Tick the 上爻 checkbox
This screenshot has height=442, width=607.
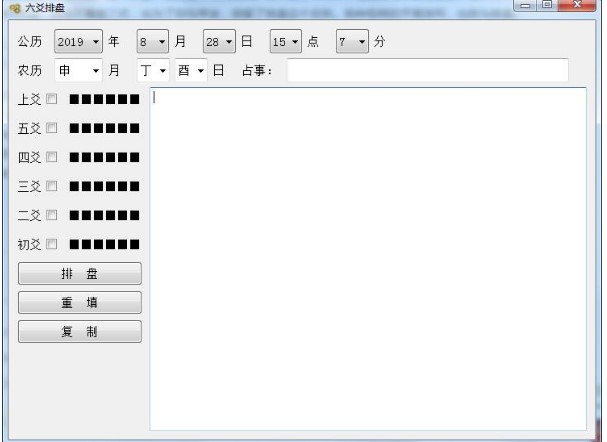pos(51,99)
